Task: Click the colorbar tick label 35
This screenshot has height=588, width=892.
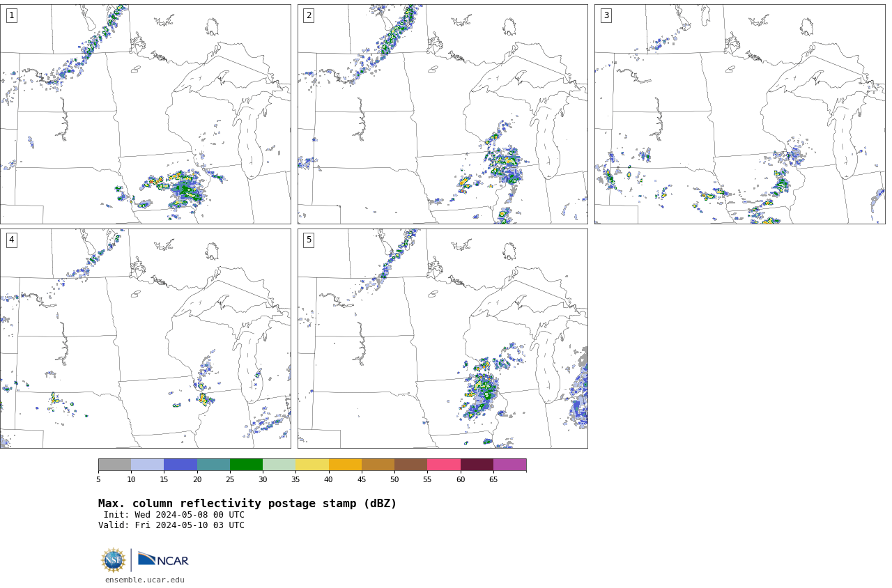Action: click(x=295, y=479)
